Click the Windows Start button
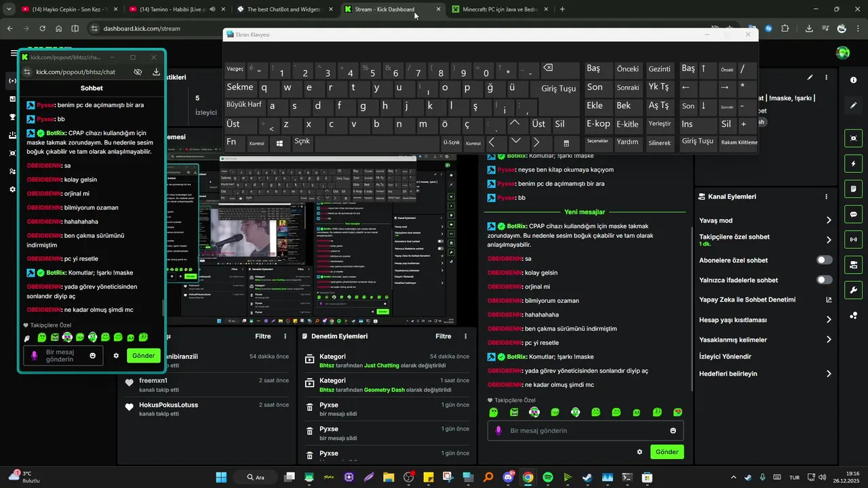 click(x=221, y=477)
